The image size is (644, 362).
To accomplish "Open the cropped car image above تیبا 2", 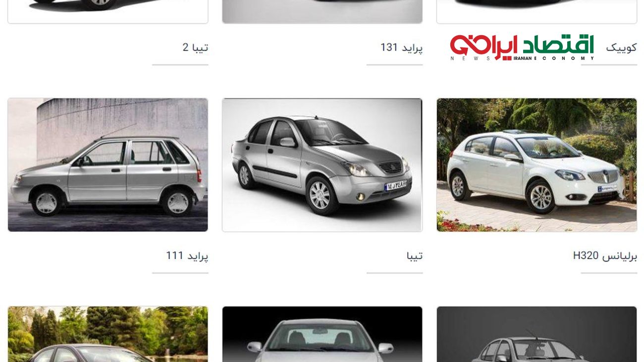I will pyautogui.click(x=108, y=11).
